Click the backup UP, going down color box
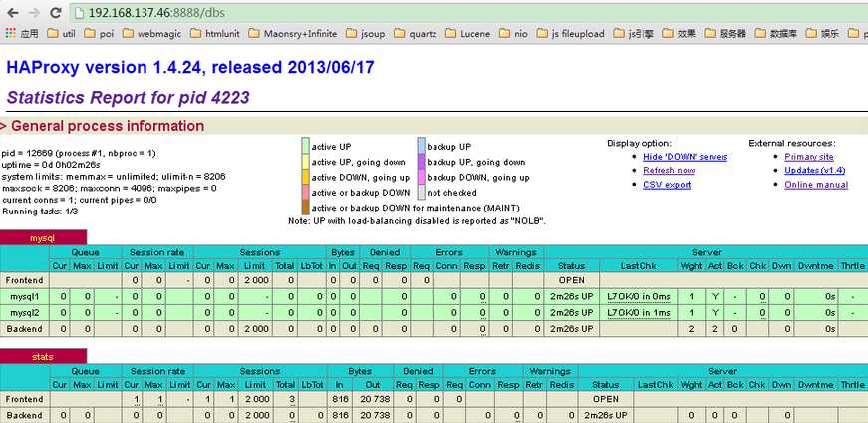Viewport: 868px width, 423px height. [422, 162]
